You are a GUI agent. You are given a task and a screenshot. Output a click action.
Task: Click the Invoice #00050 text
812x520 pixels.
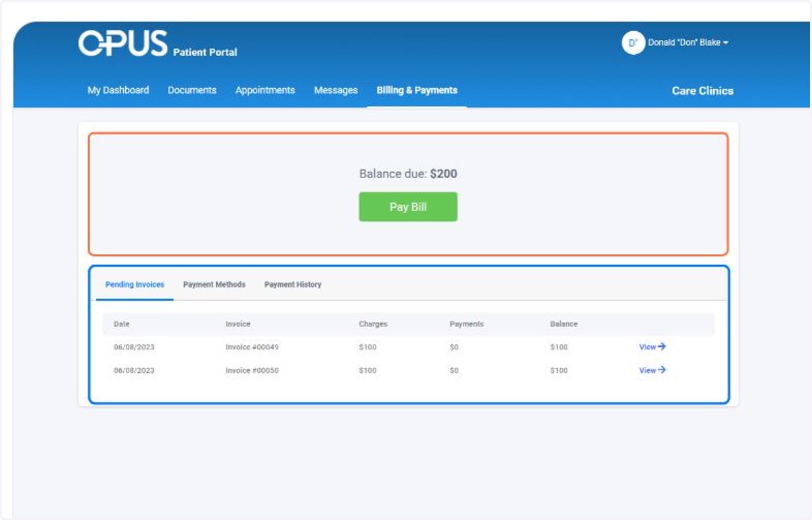pos(252,371)
